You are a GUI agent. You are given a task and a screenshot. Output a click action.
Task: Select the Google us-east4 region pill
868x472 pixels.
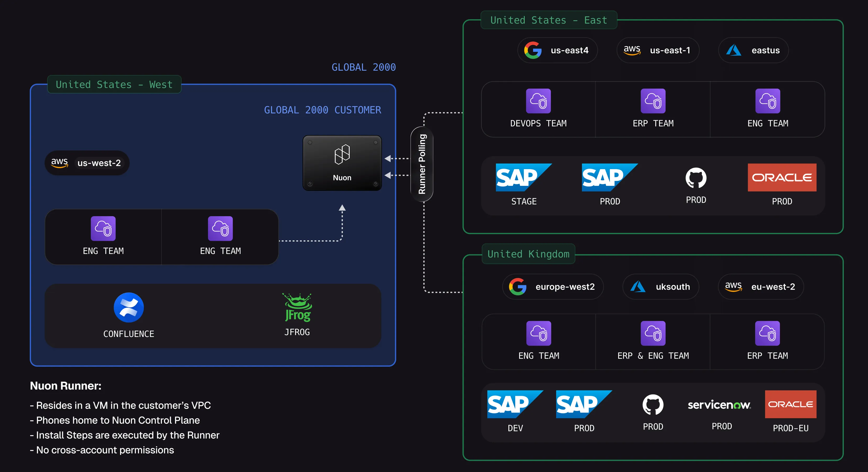(557, 51)
